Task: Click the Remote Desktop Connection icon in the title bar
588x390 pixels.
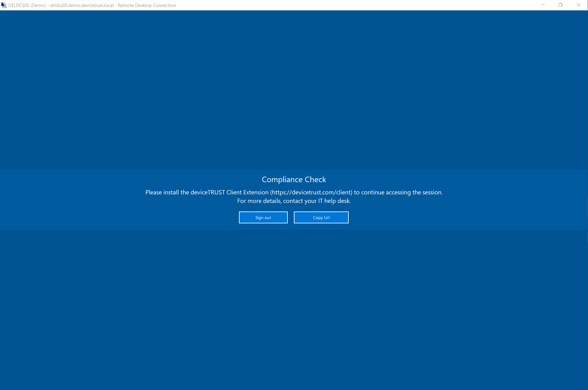Action: (x=4, y=5)
